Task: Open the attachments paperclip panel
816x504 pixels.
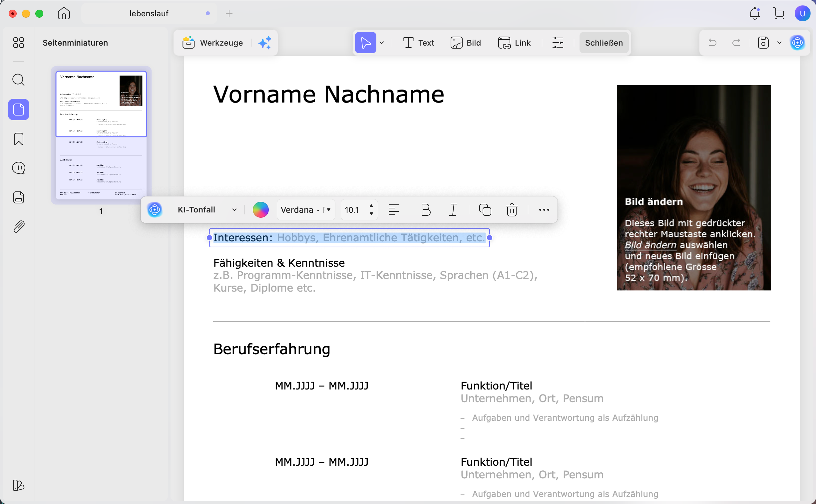Action: [19, 227]
